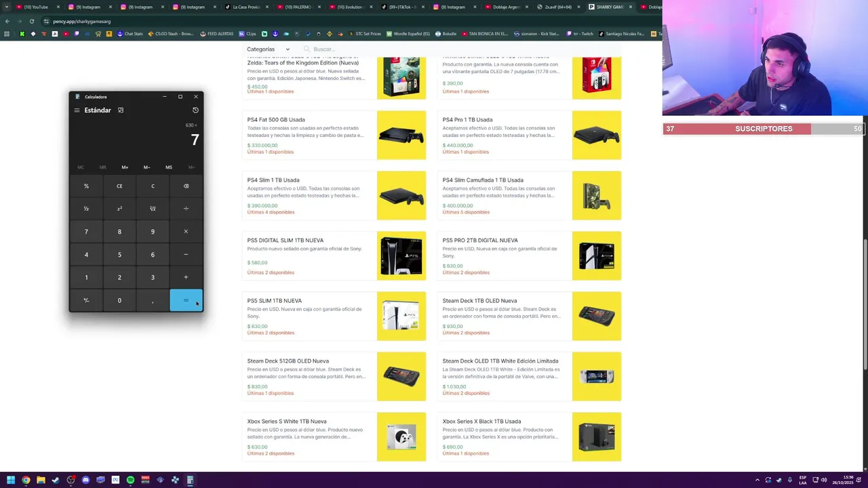Click Xbox Series S White 1TB product image
The image size is (868, 488).
coord(401,437)
